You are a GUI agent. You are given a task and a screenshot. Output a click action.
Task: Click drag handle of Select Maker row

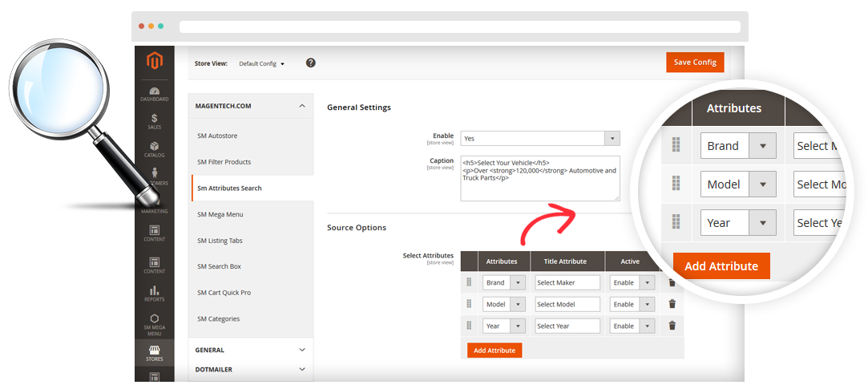click(x=469, y=282)
